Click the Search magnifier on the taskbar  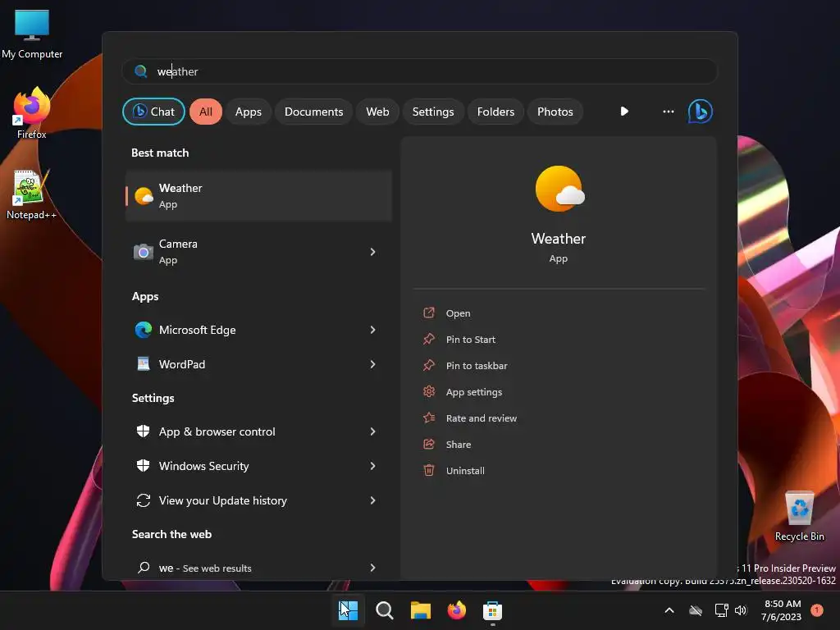384,610
